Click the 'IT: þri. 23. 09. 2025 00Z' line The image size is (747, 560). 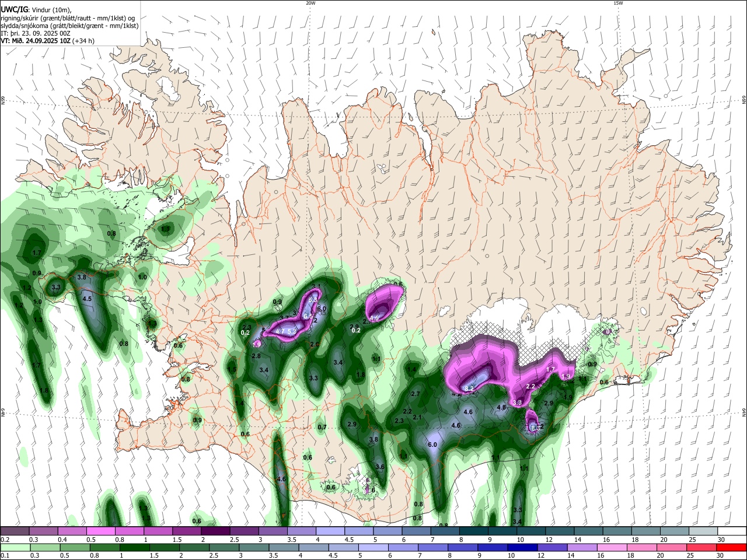pos(35,33)
